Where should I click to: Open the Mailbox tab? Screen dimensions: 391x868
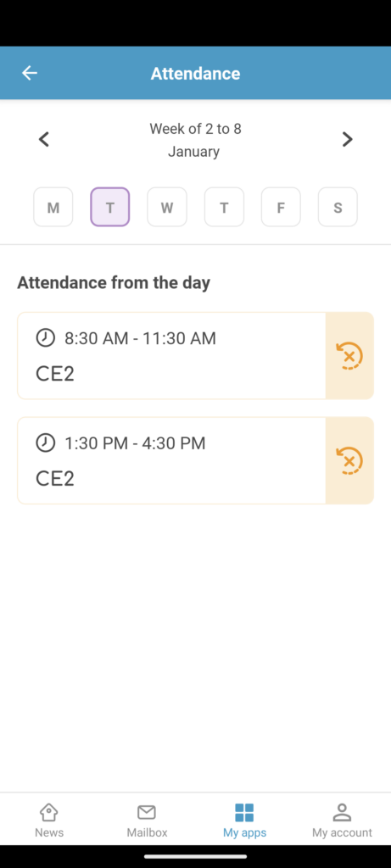(147, 821)
